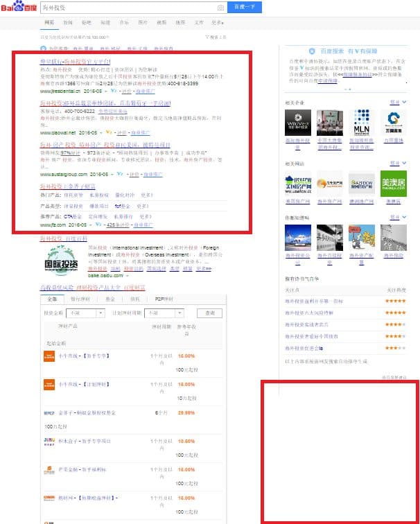Open the three-star hot topic link
420x524 pixels.
coord(304,348)
